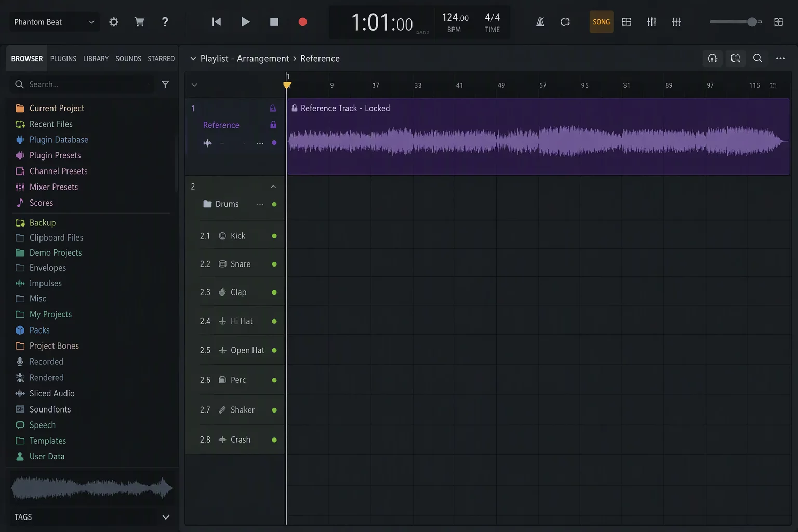The width and height of the screenshot is (798, 532).
Task: Click the Reference track waveform icon
Action: coord(208,143)
